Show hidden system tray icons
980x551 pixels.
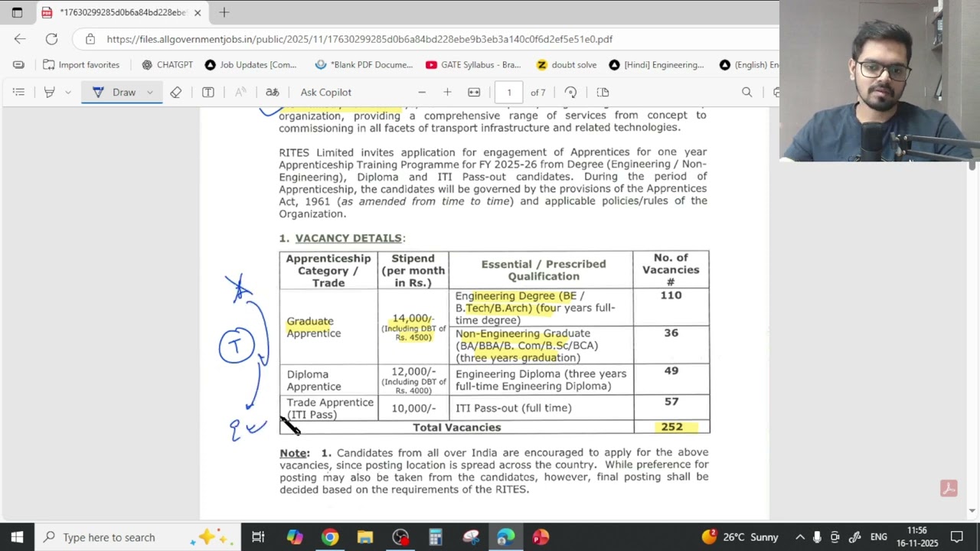click(x=800, y=537)
